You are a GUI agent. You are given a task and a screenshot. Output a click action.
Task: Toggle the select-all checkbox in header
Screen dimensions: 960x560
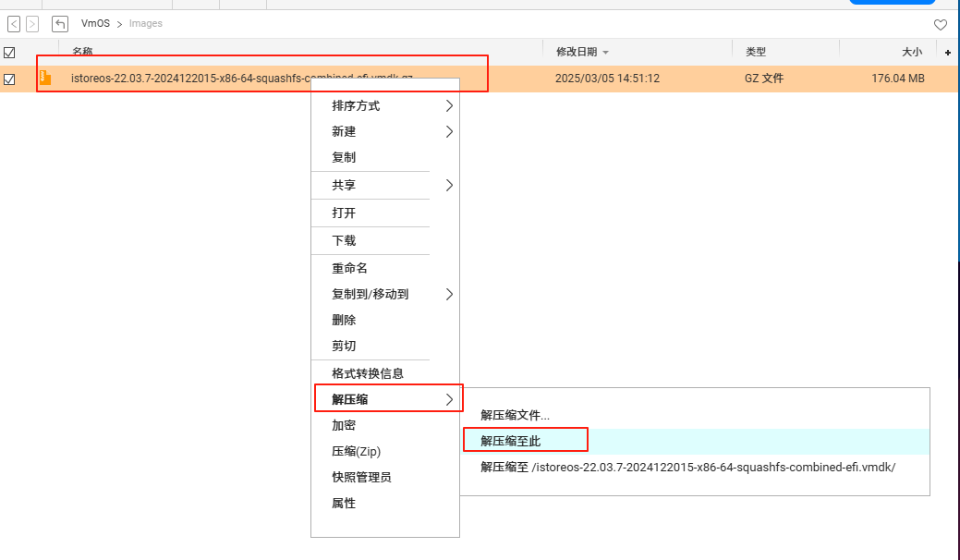(x=9, y=53)
